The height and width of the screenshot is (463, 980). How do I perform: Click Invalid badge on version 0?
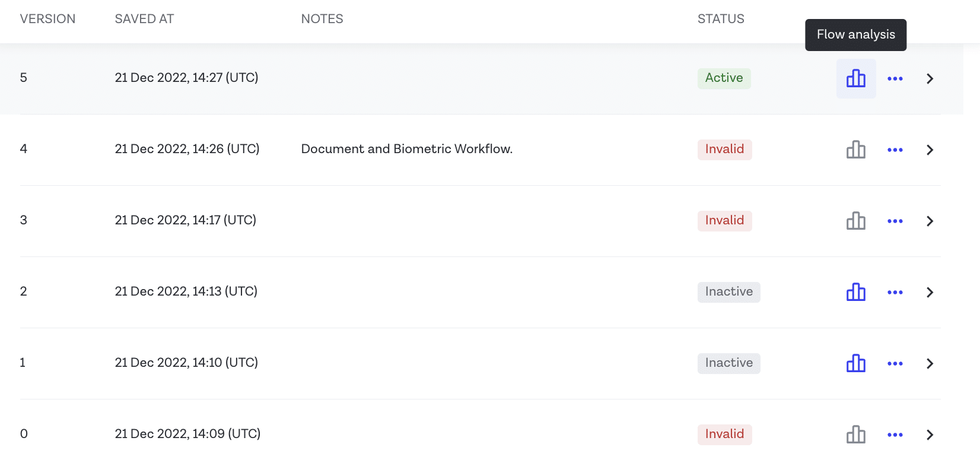click(725, 434)
